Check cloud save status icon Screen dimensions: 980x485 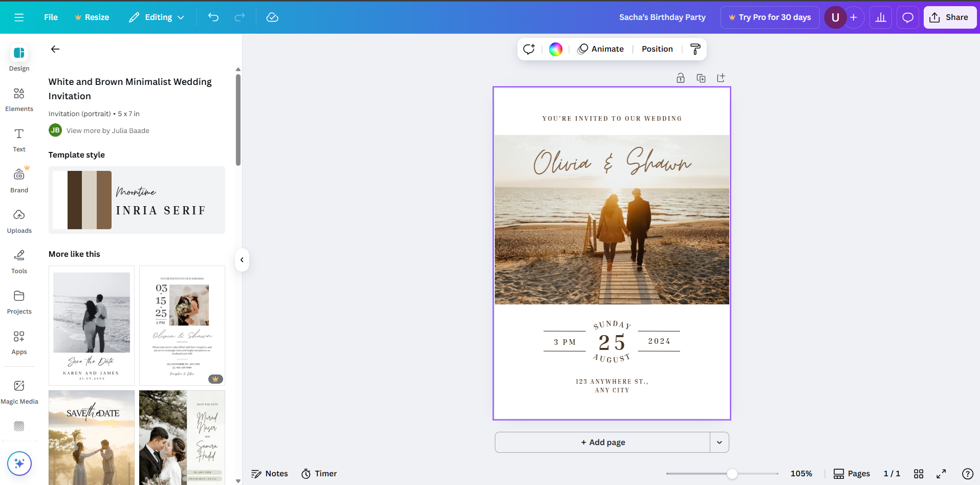272,17
